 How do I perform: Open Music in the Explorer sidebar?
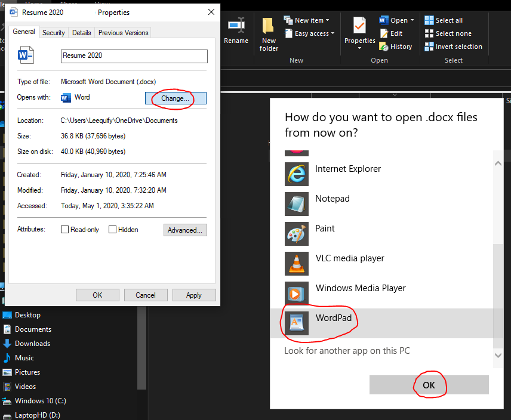click(x=19, y=358)
